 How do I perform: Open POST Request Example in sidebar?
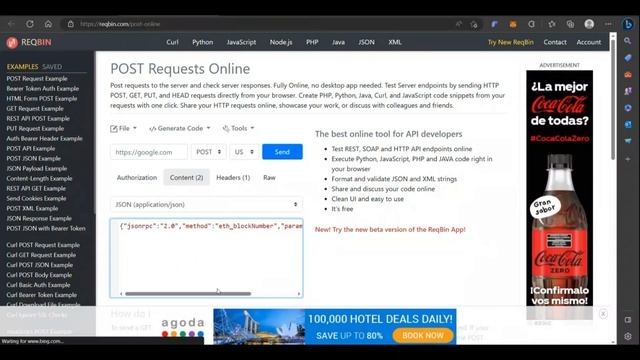(x=37, y=78)
